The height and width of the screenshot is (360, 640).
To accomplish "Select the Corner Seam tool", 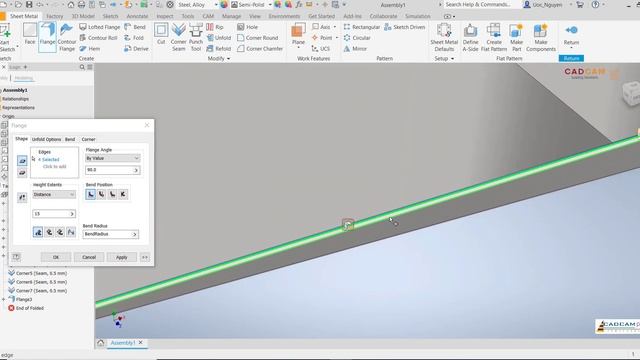I will pos(178,38).
